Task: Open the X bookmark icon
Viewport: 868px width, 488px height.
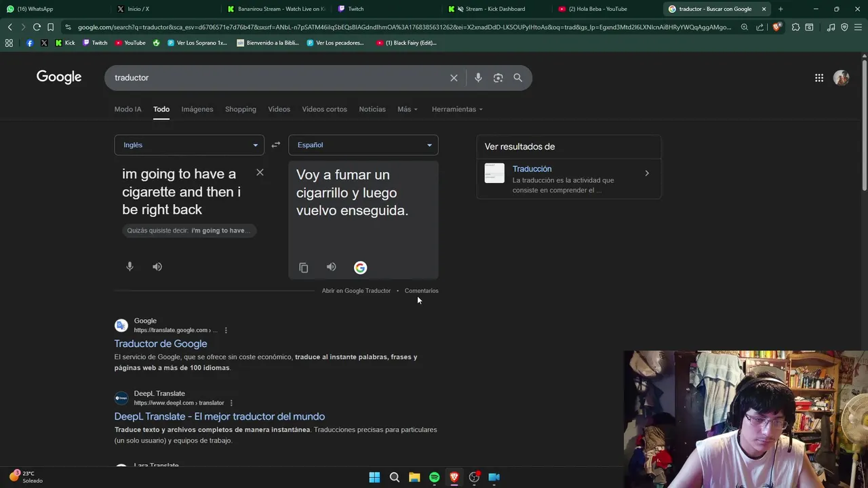Action: [44, 43]
